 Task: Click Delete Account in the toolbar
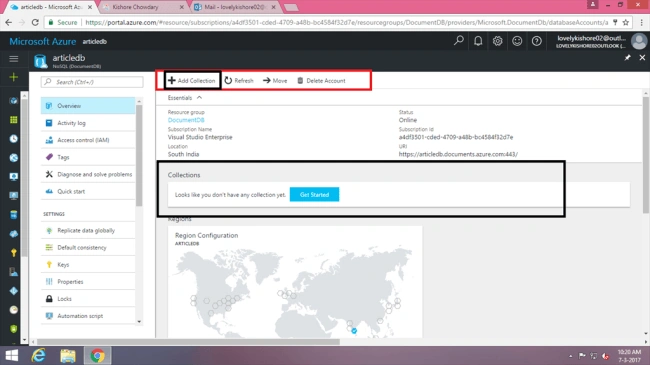point(321,80)
